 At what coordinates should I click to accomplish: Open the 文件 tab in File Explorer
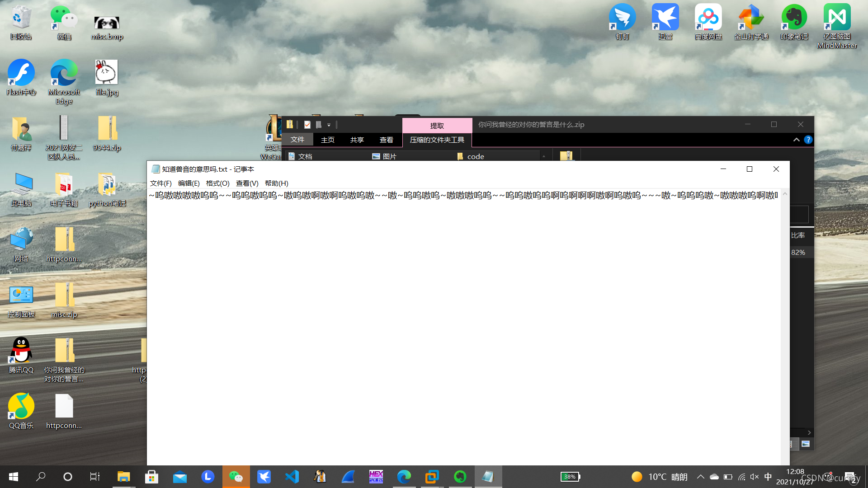click(x=297, y=140)
